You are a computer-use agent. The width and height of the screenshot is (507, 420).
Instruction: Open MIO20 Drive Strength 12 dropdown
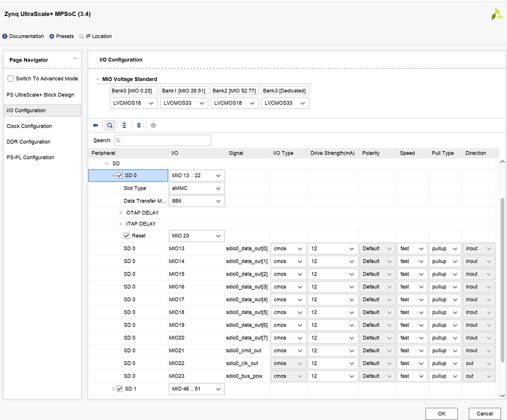coord(333,338)
